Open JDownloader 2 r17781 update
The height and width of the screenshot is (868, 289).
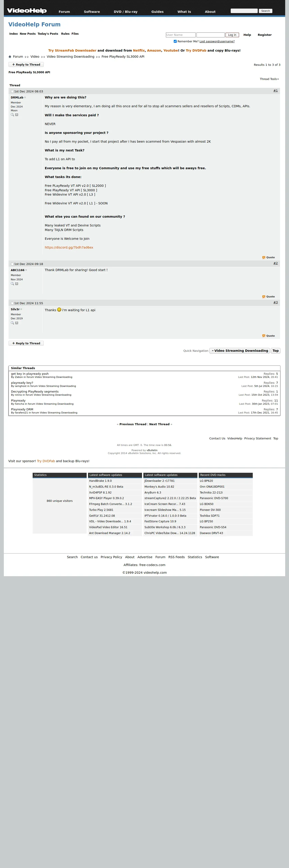[160, 481]
